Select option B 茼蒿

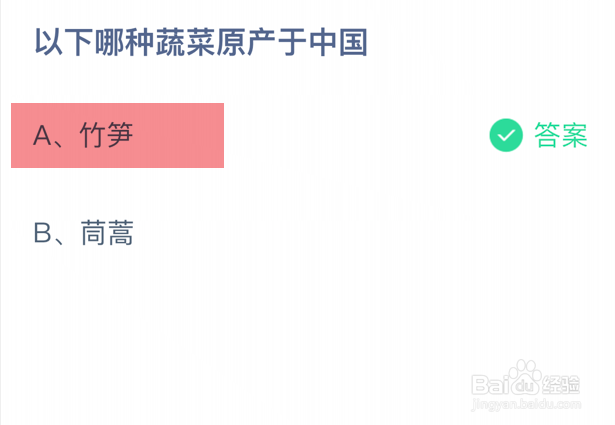83,233
